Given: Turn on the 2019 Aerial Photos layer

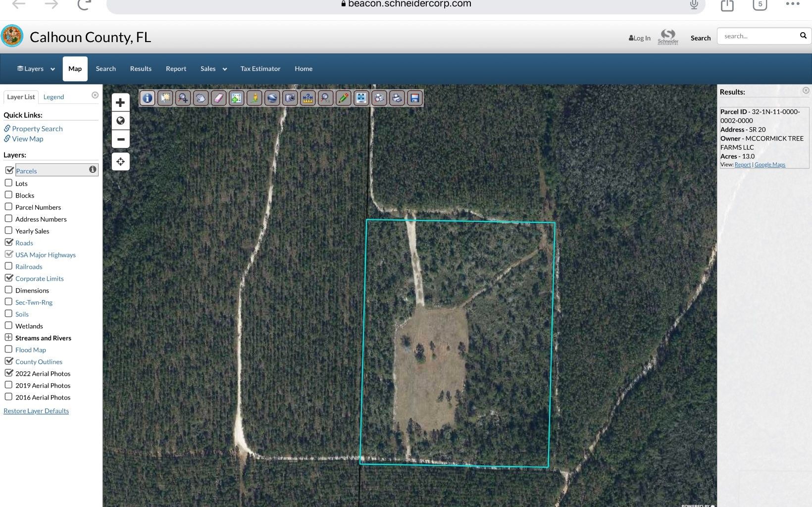Looking at the screenshot, I should pyautogui.click(x=8, y=385).
